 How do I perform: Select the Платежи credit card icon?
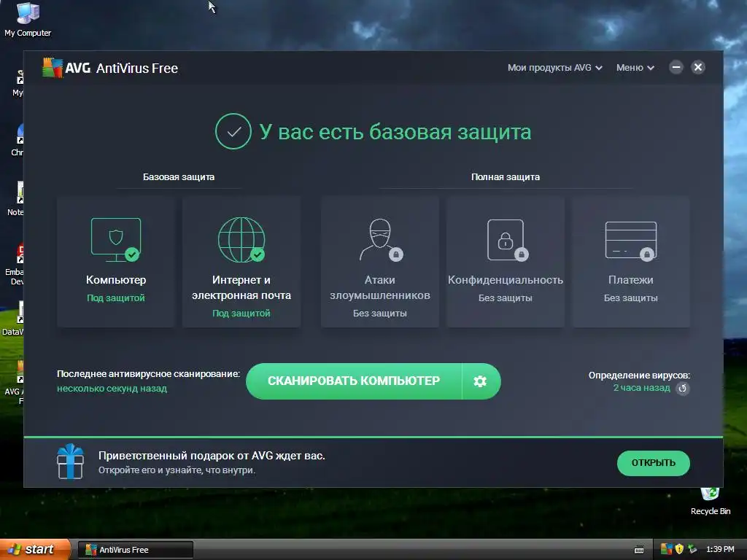631,241
